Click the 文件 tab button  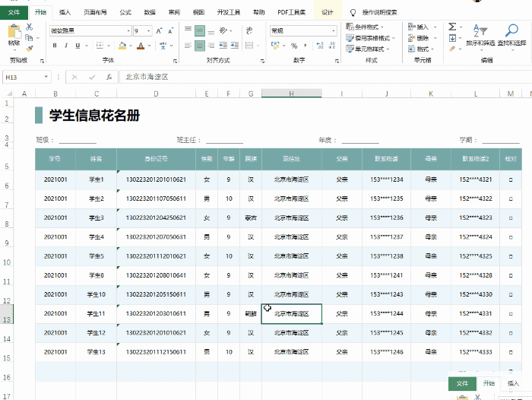pyautogui.click(x=14, y=13)
